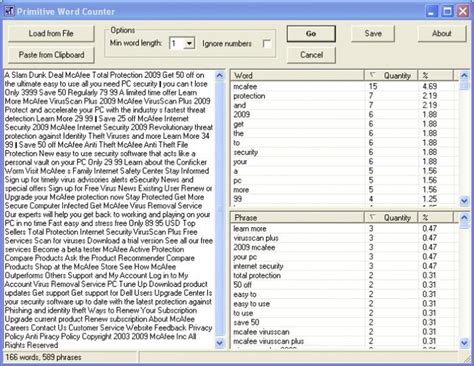
Task: Select the 'the' word row
Action: 345,133
